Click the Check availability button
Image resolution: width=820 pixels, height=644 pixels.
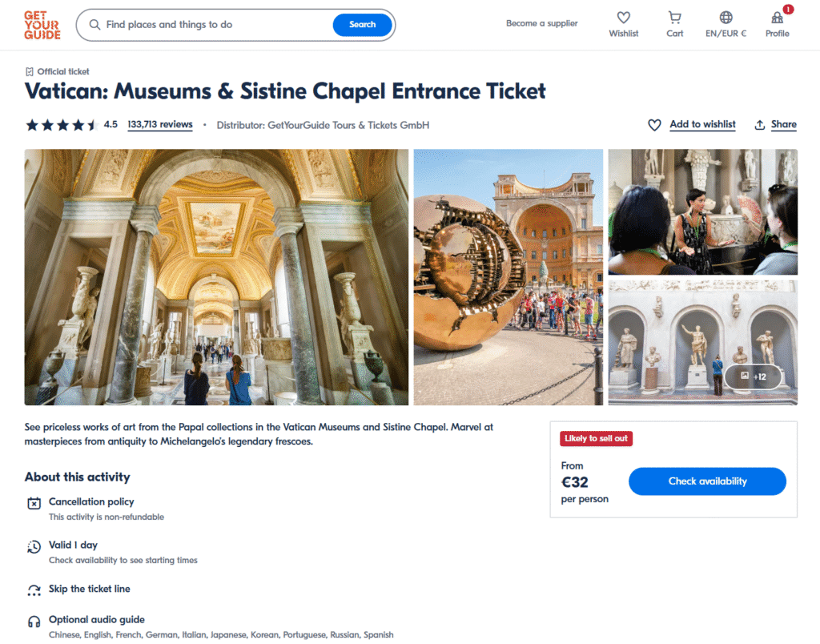tap(707, 481)
